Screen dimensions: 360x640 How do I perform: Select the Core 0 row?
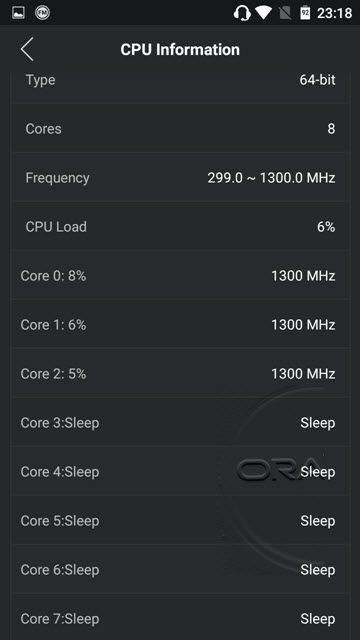tap(180, 276)
